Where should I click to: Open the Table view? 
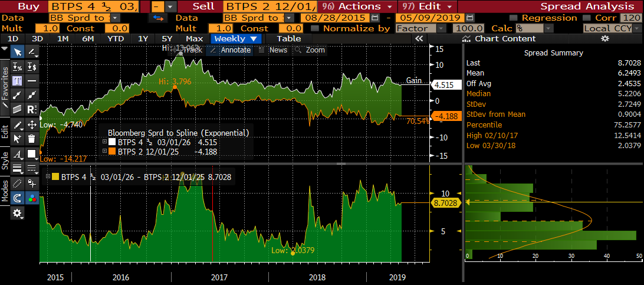pyautogui.click(x=289, y=38)
